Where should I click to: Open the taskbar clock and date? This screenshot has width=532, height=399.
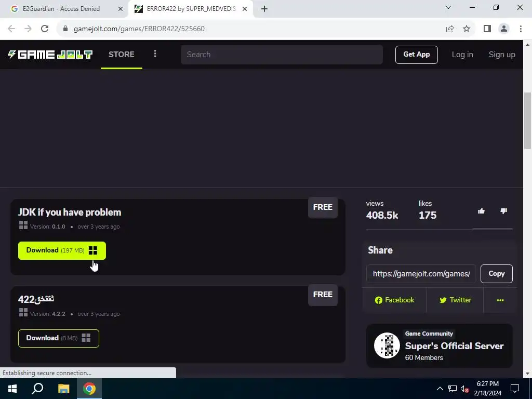pos(487,389)
